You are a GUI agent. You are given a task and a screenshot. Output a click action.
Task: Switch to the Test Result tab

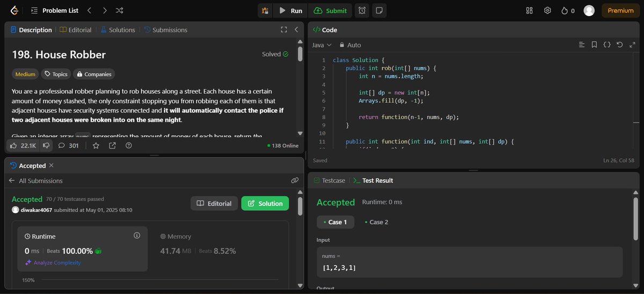(373, 181)
